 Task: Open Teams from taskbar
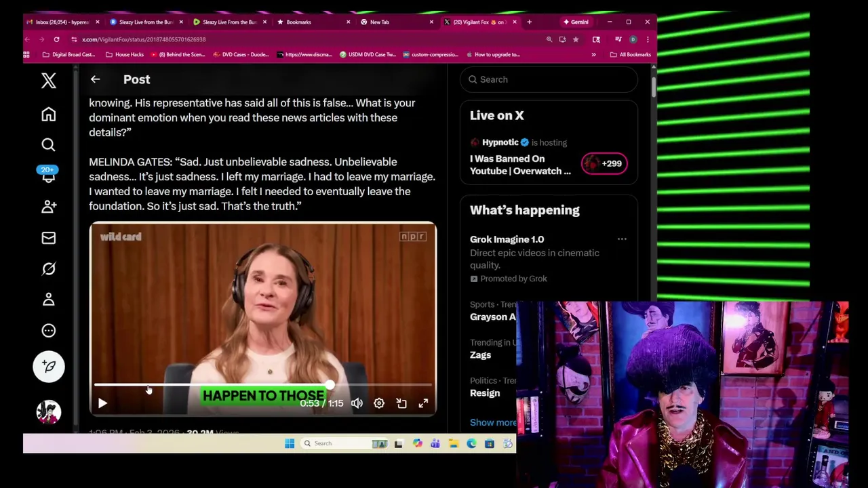(x=435, y=443)
